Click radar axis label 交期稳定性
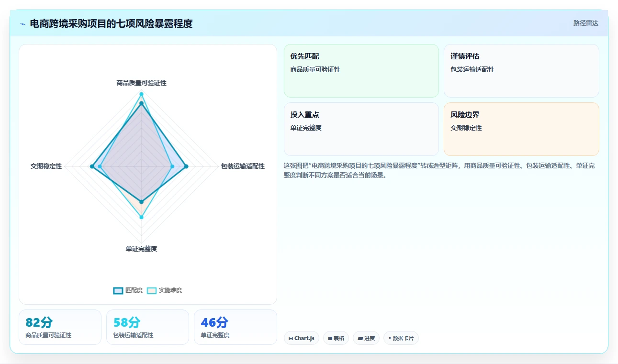This screenshot has height=364, width=618. [46, 166]
